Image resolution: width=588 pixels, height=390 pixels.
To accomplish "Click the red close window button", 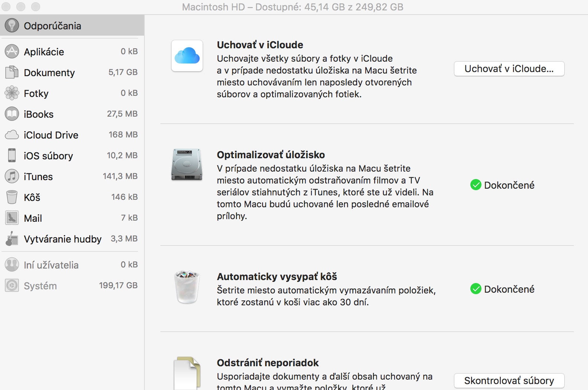I will pyautogui.click(x=6, y=7).
